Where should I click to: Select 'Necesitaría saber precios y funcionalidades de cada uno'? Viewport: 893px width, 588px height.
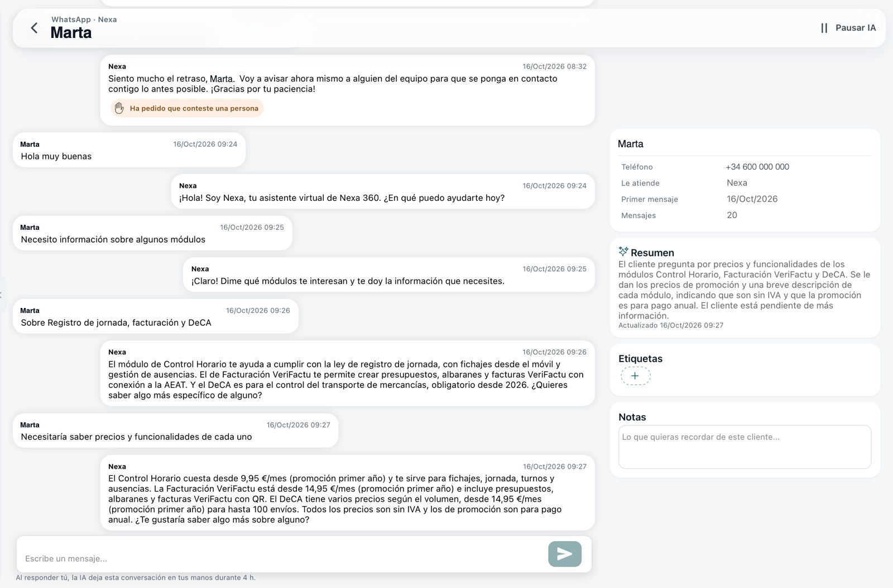click(176, 431)
